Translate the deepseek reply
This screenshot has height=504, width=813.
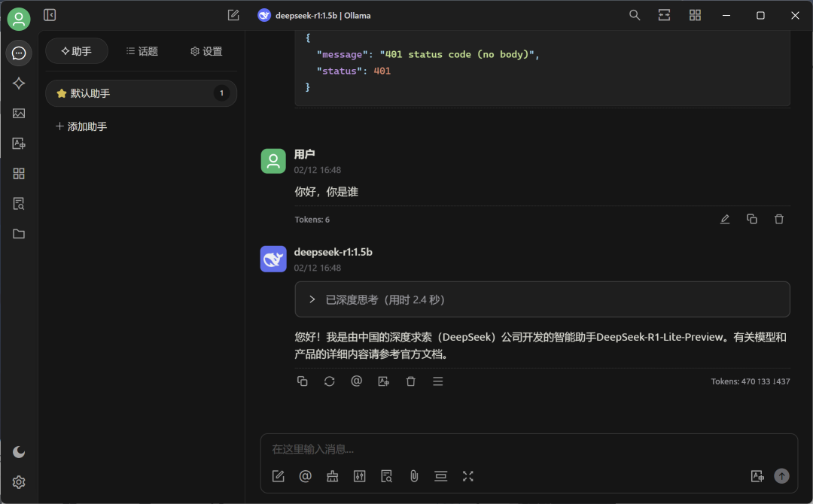[x=384, y=381]
